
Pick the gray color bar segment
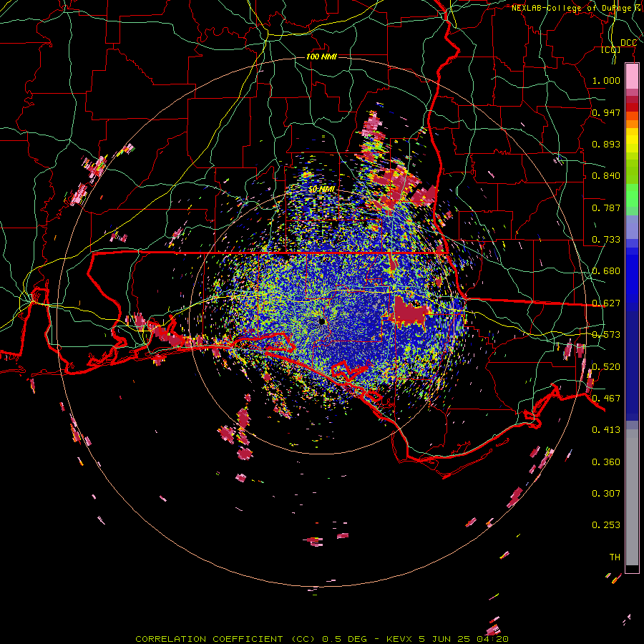click(x=632, y=497)
